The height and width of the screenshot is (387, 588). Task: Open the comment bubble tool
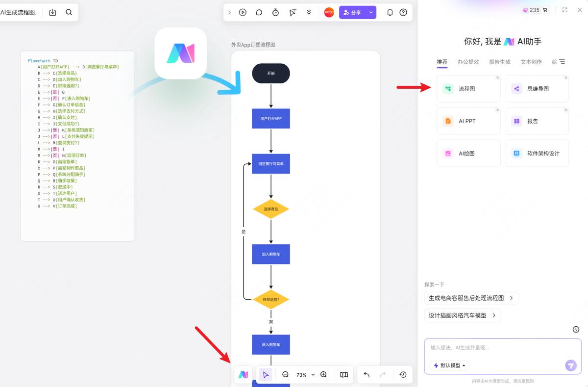coord(259,12)
